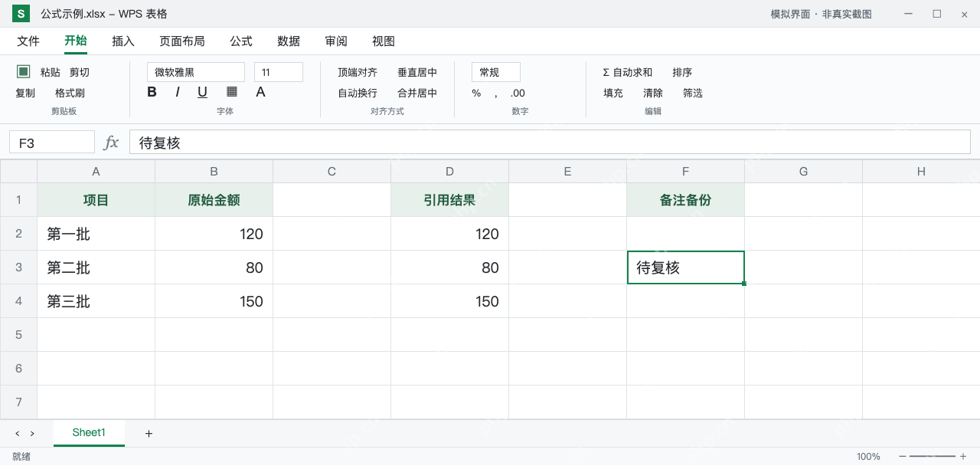This screenshot has height=466, width=980.
Task: Select column D header
Action: coord(450,172)
